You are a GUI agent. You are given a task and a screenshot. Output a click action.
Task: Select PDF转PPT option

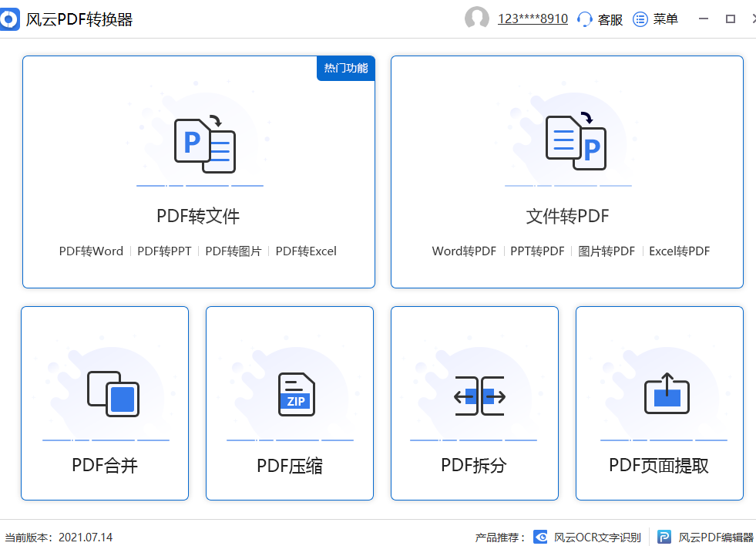164,251
